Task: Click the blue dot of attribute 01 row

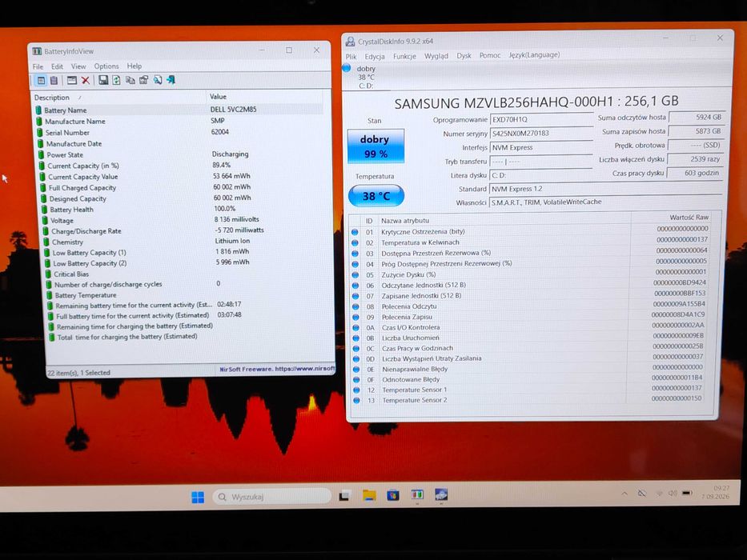Action: point(355,232)
